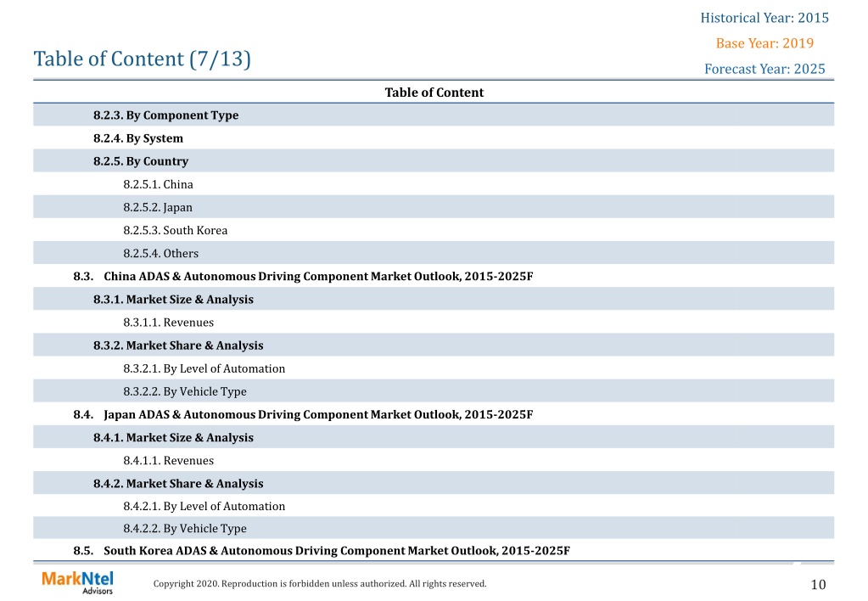Click the 8.2.5.4. Others entry
Viewport: 868px width, 601px height.
point(160,253)
